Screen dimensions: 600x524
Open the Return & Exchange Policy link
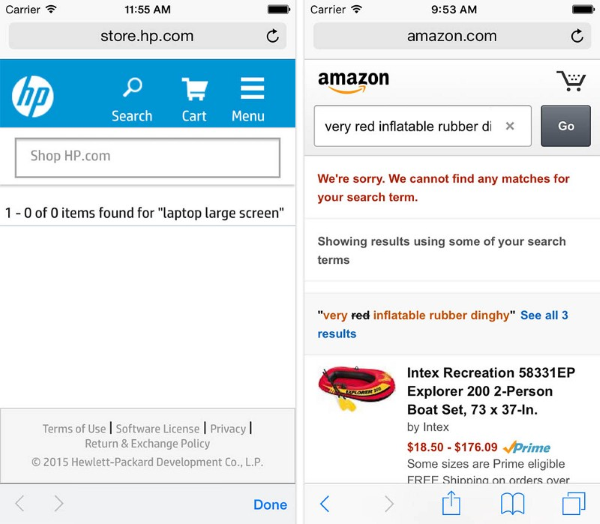(x=147, y=444)
